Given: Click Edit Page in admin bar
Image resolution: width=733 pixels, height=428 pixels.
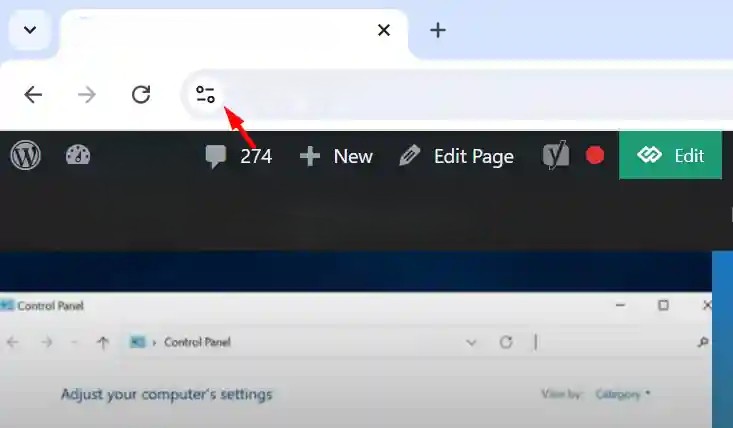Looking at the screenshot, I should (x=456, y=156).
